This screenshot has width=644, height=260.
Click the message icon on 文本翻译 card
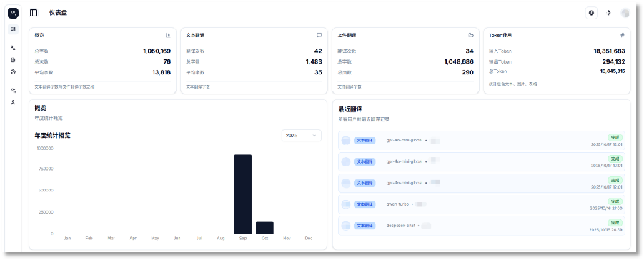[x=319, y=35]
